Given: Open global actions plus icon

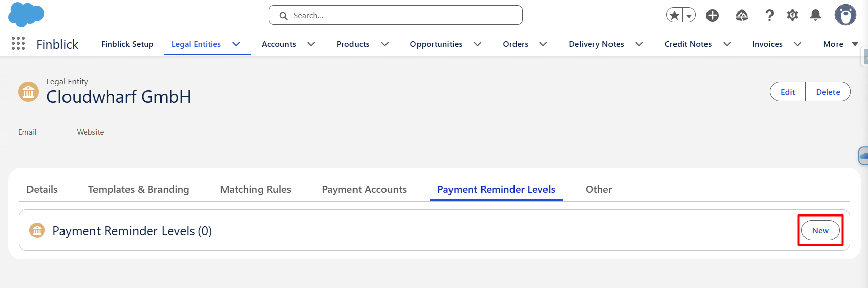Looking at the screenshot, I should [x=713, y=15].
